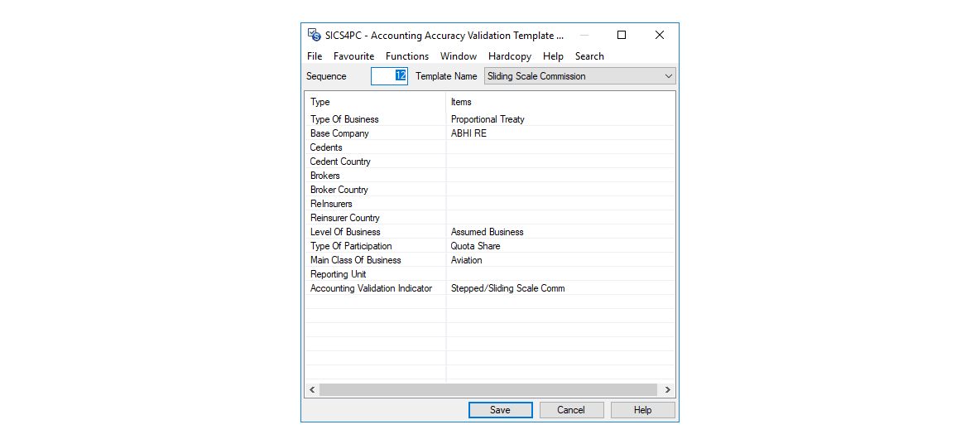Viewport: 980px width, 444px height.
Task: Select the Brokers row
Action: (x=490, y=176)
